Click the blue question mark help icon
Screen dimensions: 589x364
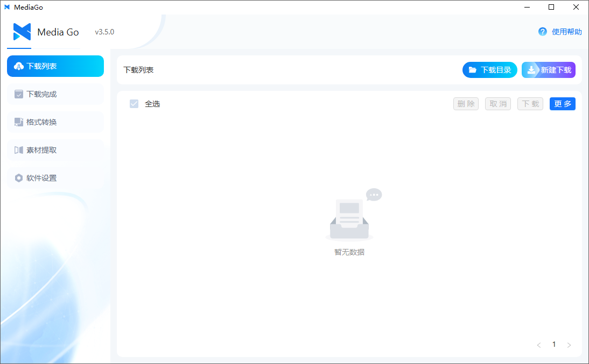[x=542, y=32]
